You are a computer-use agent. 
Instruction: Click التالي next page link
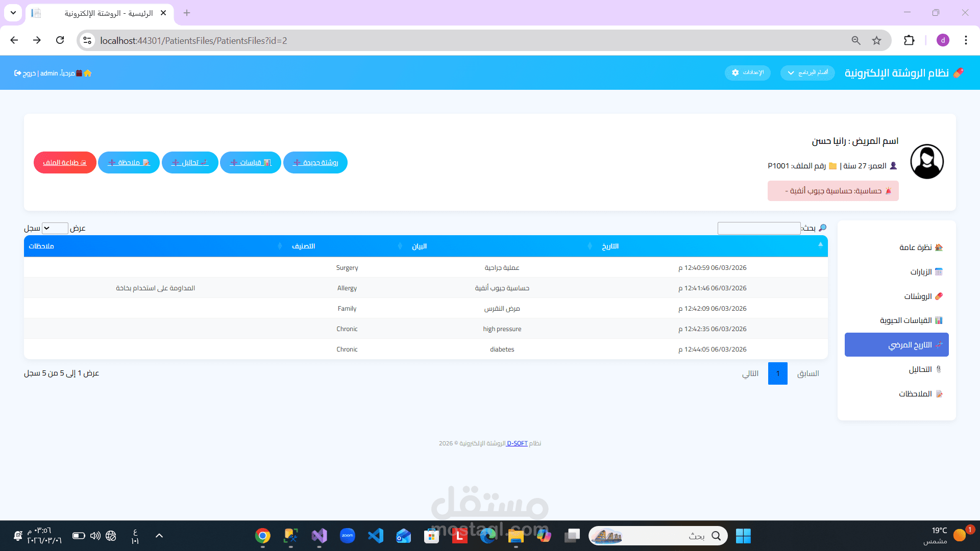(x=750, y=373)
